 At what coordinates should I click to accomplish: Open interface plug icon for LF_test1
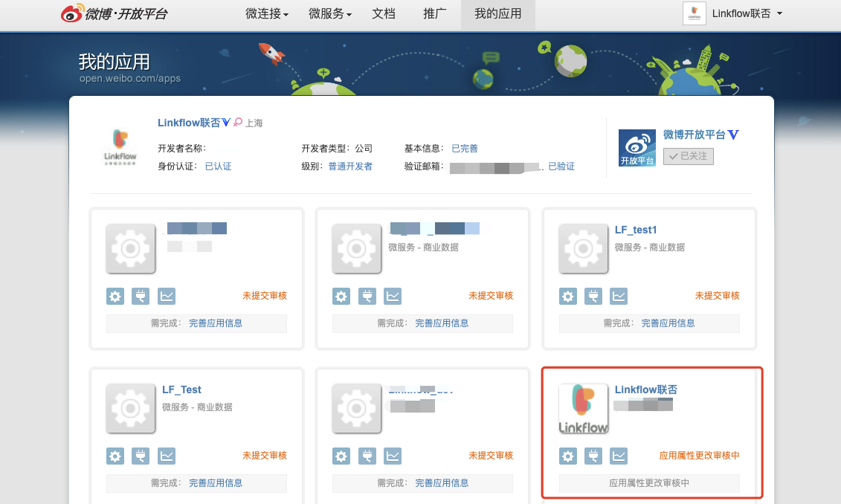click(593, 296)
